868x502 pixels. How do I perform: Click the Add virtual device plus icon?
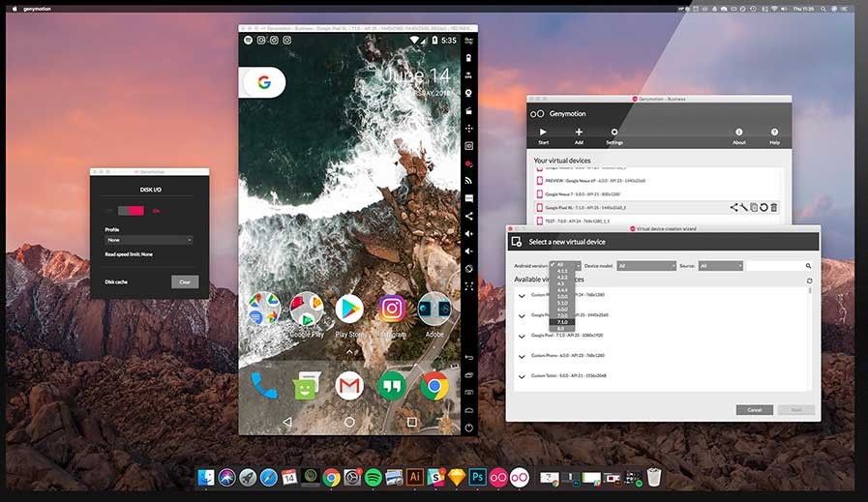coord(579,132)
